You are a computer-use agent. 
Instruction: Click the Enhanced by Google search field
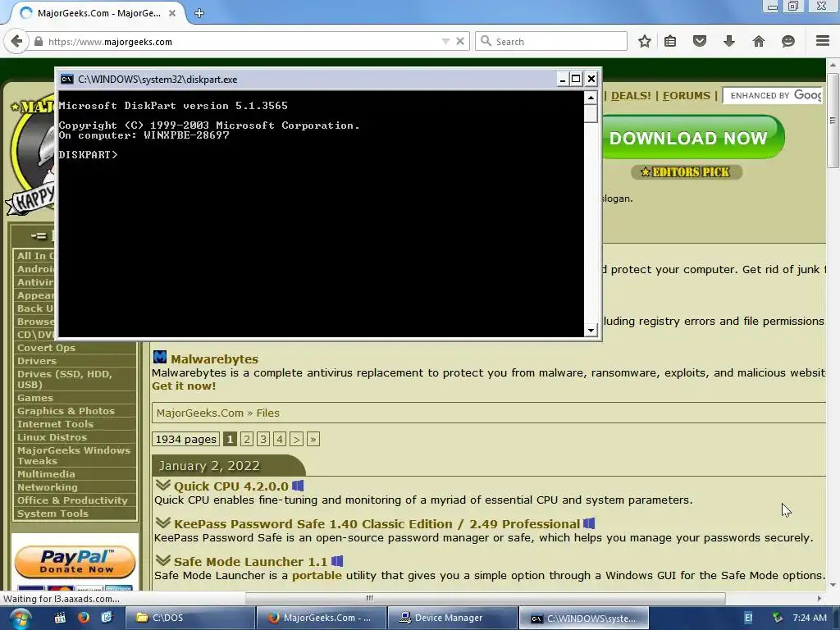click(773, 95)
